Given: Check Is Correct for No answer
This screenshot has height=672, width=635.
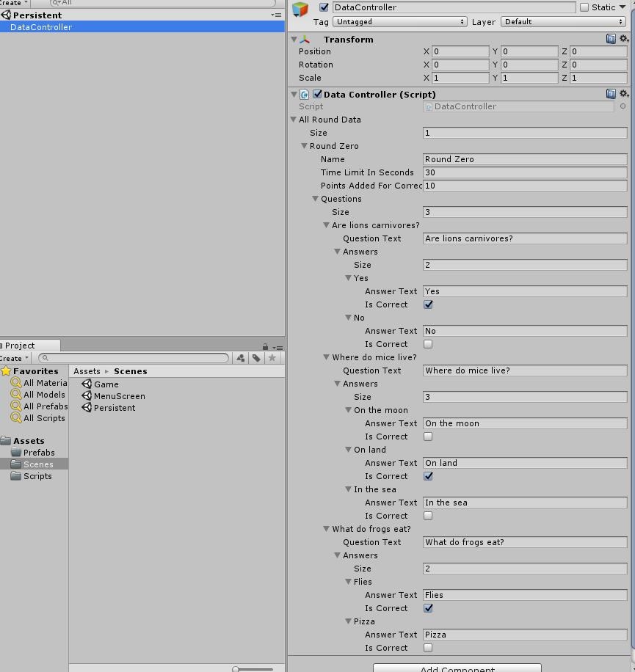Looking at the screenshot, I should [428, 344].
